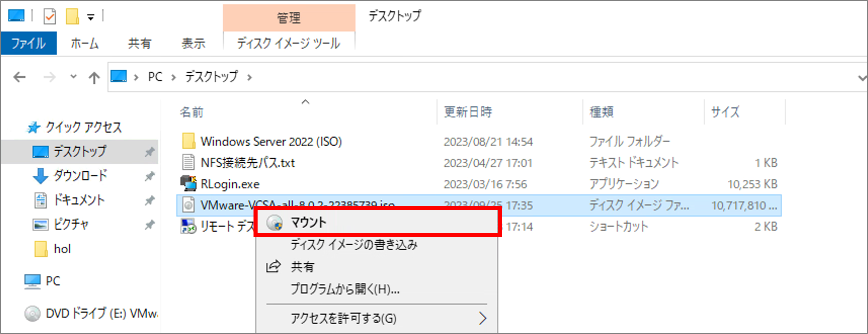
Task: Open the ディスク イメージ ツール tab
Action: [x=289, y=43]
